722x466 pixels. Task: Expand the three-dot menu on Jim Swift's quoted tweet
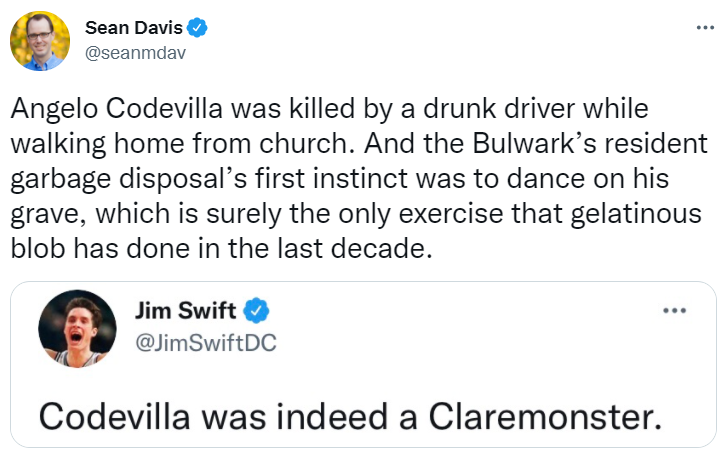click(675, 311)
